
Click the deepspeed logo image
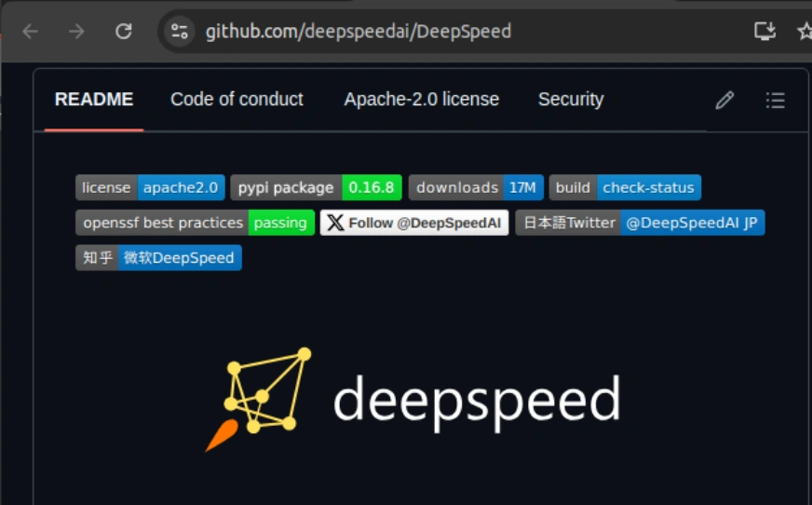coord(413,400)
